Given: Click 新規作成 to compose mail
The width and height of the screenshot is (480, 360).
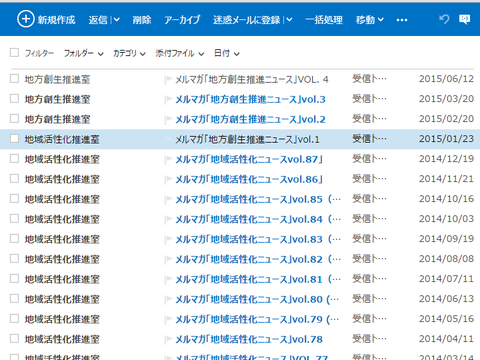Looking at the screenshot, I should tap(46, 20).
